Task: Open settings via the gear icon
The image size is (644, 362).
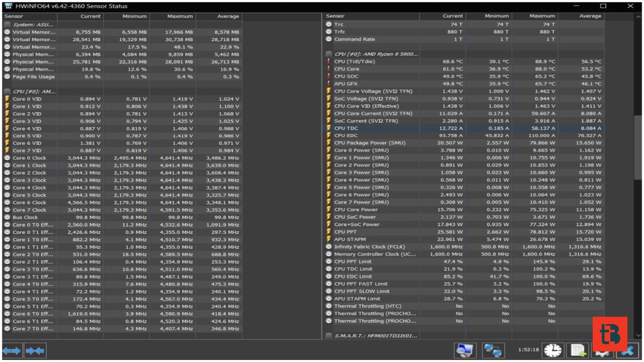Action: (x=603, y=351)
